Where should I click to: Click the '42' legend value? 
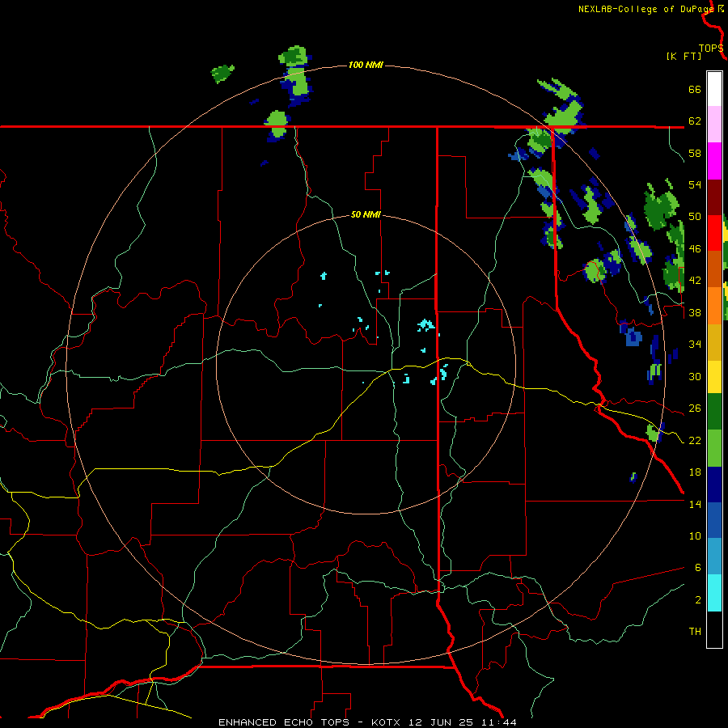tap(695, 281)
